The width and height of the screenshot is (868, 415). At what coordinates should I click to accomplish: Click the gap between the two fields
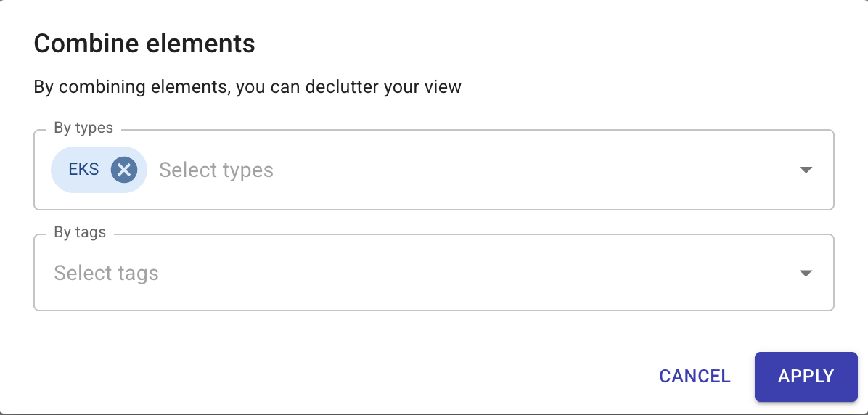pyautogui.click(x=434, y=222)
